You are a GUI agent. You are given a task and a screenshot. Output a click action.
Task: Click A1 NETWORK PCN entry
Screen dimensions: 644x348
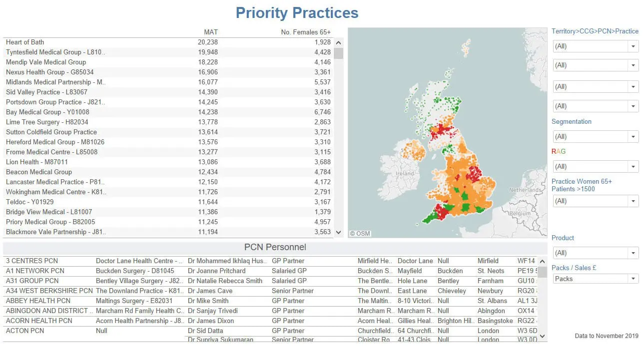[34, 271]
